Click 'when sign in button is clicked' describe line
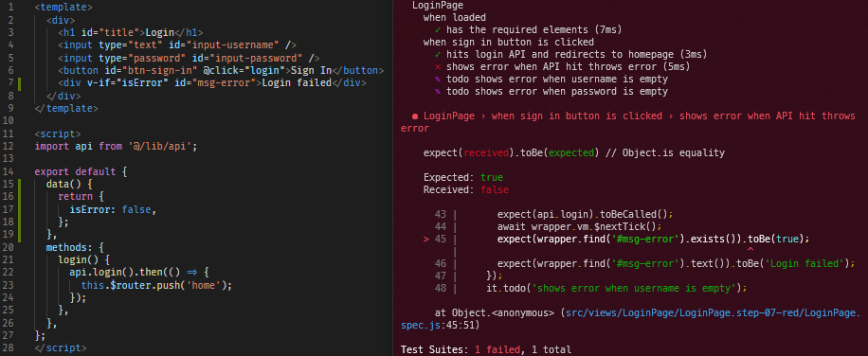 pyautogui.click(x=509, y=42)
